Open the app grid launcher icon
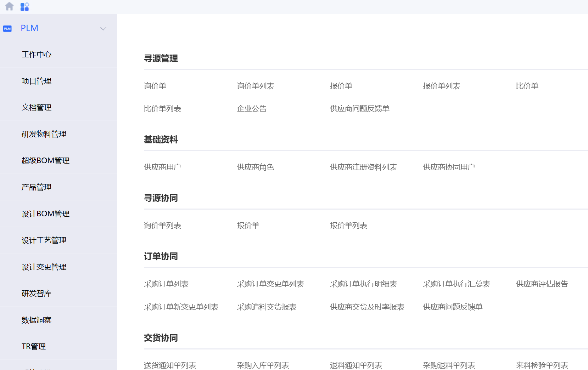This screenshot has height=370, width=588. (24, 7)
